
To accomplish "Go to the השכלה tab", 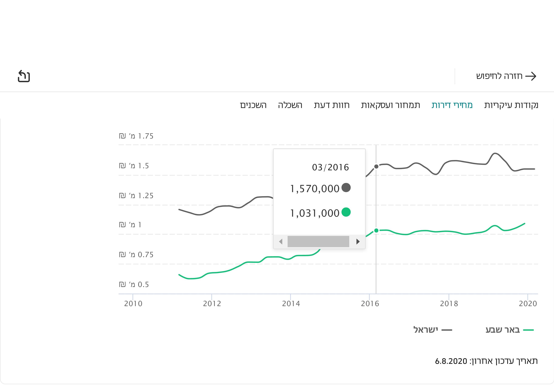I will coord(290,105).
